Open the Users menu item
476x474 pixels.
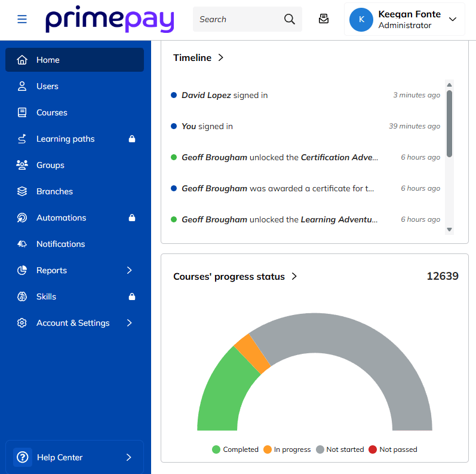click(47, 87)
